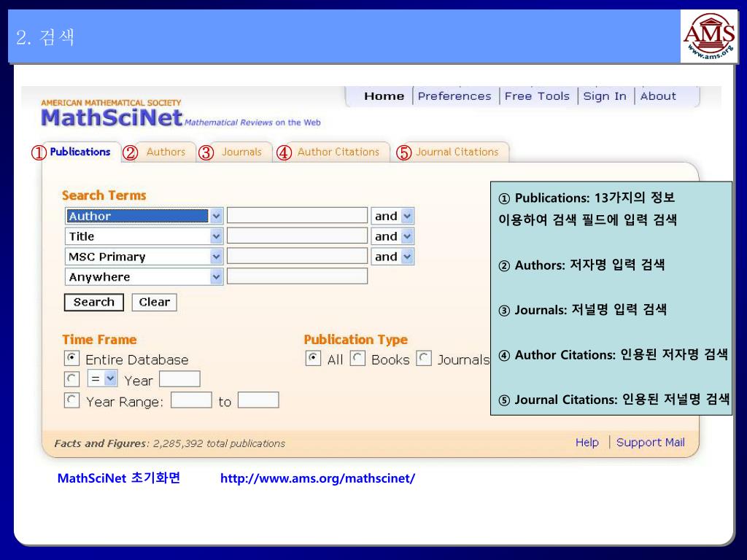747x560 pixels.
Task: Open Free Tools in the top navigation
Action: [537, 96]
